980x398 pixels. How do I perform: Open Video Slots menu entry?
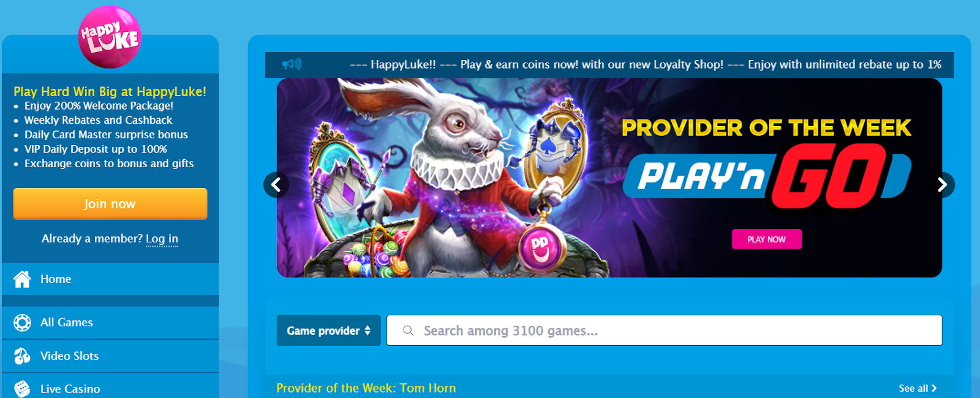pyautogui.click(x=110, y=356)
